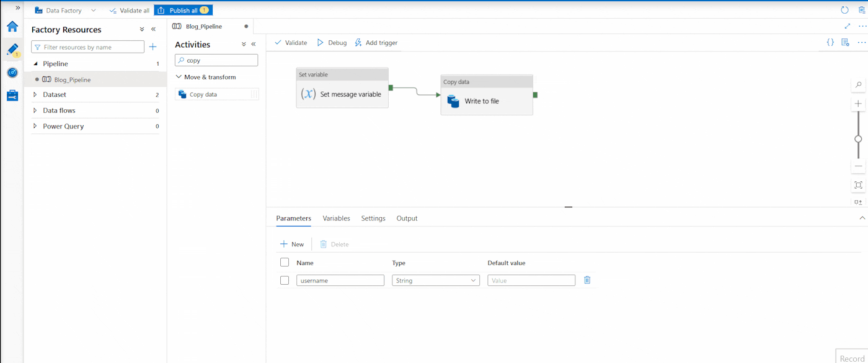Open the Home hub icon
Image resolution: width=868 pixels, height=363 pixels.
pyautogui.click(x=12, y=27)
